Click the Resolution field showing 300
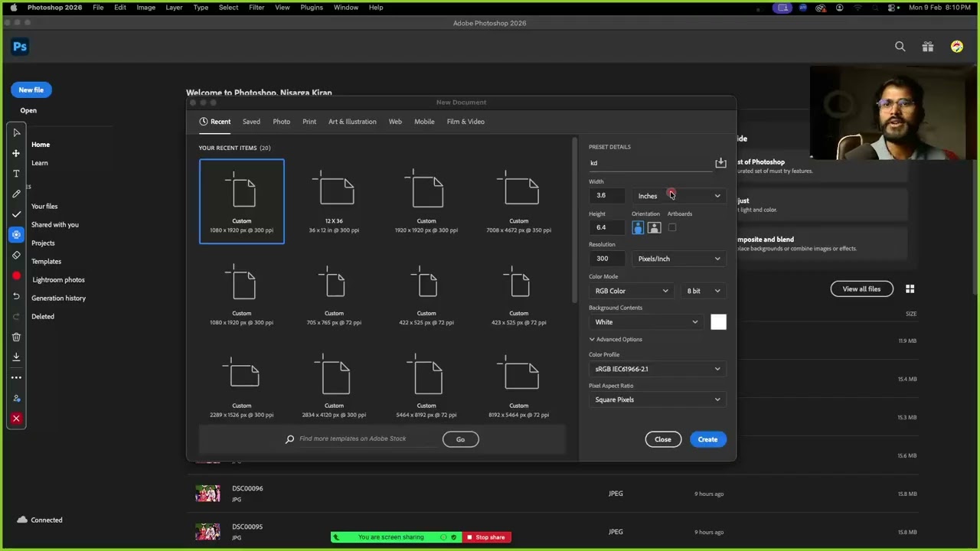 (606, 259)
